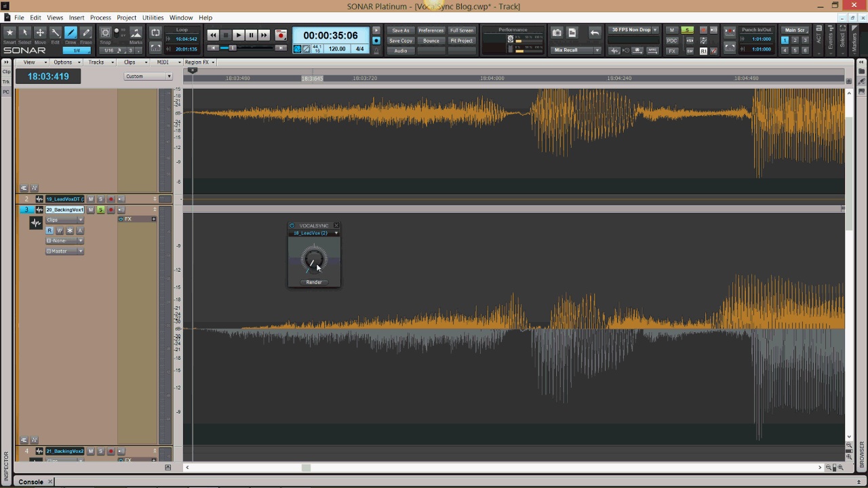Toggle the Loop on/off button
This screenshot has height=488, width=868.
(x=155, y=33)
